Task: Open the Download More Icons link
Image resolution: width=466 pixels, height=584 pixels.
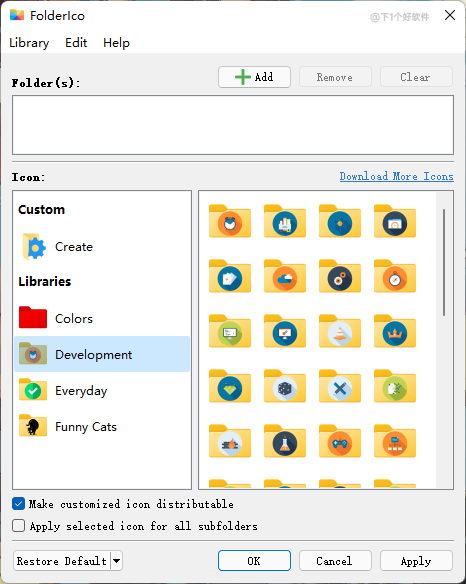Action: [396, 176]
